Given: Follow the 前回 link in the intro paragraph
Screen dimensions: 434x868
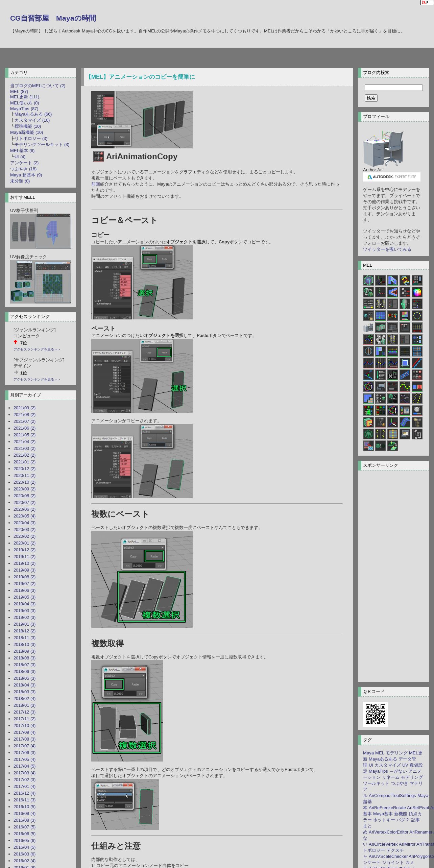Looking at the screenshot, I should [x=96, y=184].
